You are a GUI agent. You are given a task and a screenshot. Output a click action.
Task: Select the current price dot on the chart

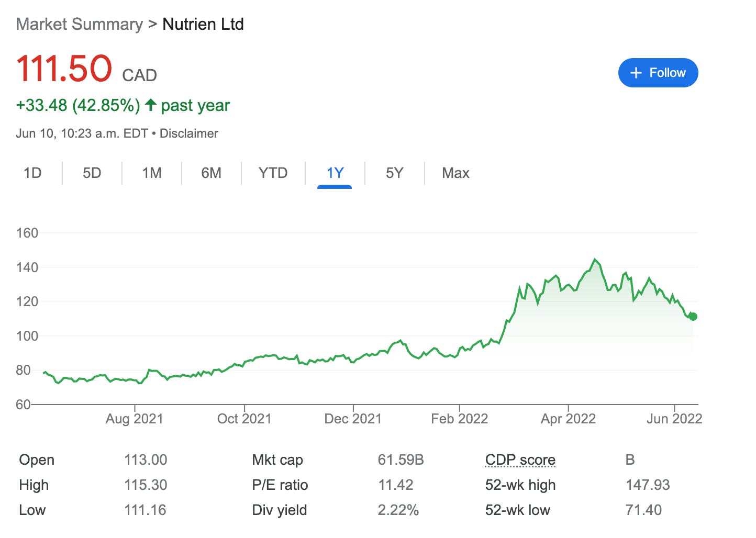(x=692, y=316)
